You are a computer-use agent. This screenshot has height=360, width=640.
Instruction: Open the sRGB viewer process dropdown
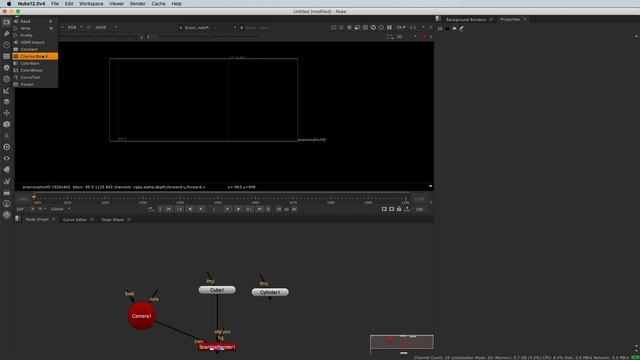coord(107,27)
